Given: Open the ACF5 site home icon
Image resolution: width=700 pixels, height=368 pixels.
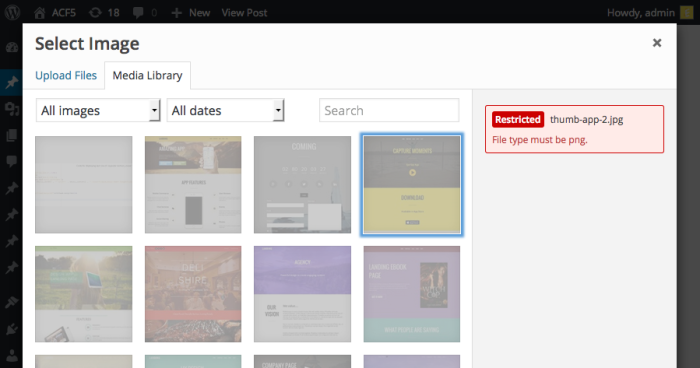Looking at the screenshot, I should [x=39, y=13].
